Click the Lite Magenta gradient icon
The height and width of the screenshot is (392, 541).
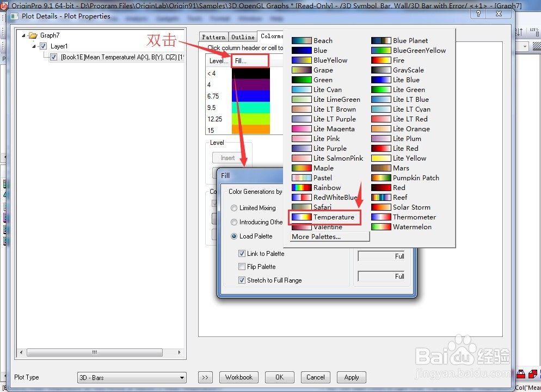coord(302,128)
